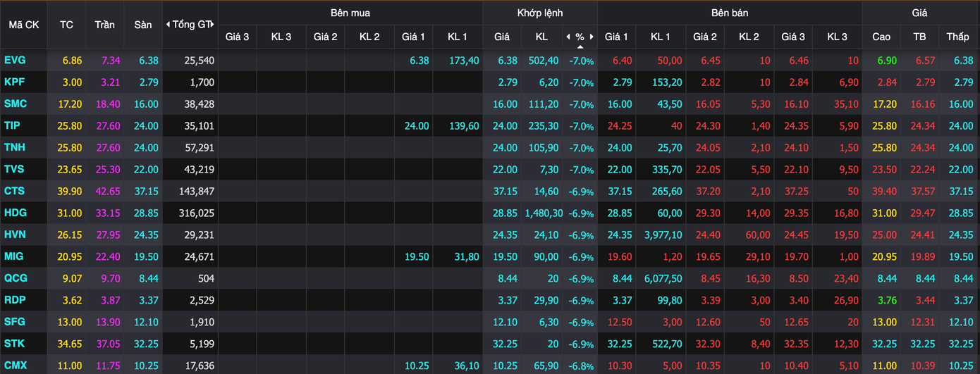The width and height of the screenshot is (980, 374).
Task: Click left arrow beside Tổng GT header
Action: [x=168, y=25]
